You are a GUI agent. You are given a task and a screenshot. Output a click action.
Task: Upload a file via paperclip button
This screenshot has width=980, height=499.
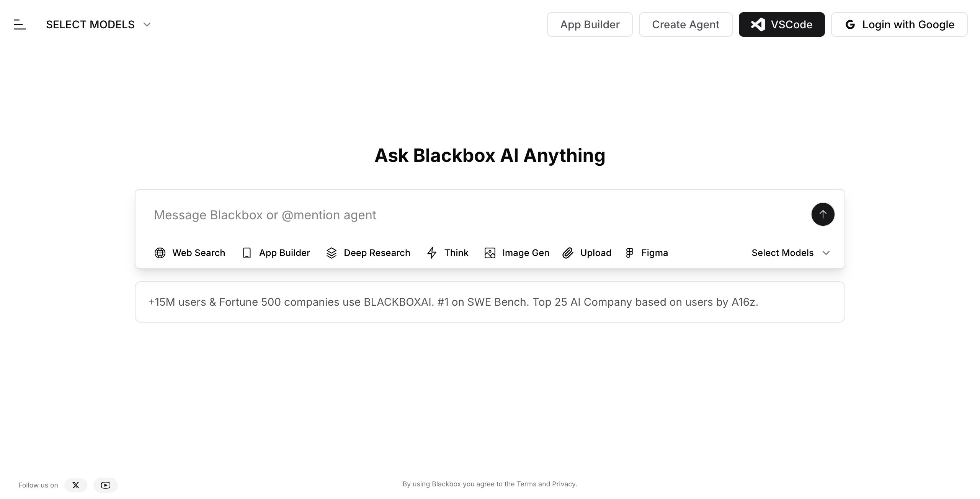coord(587,253)
